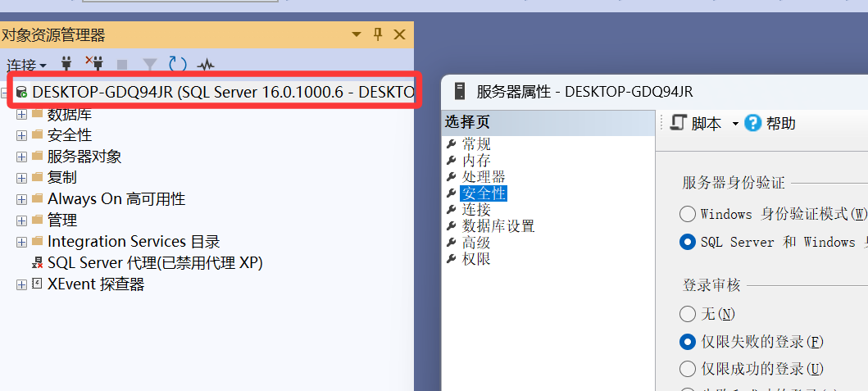Open the 脚本 dropdown arrow
Screen dimensions: 868x391
click(x=735, y=124)
